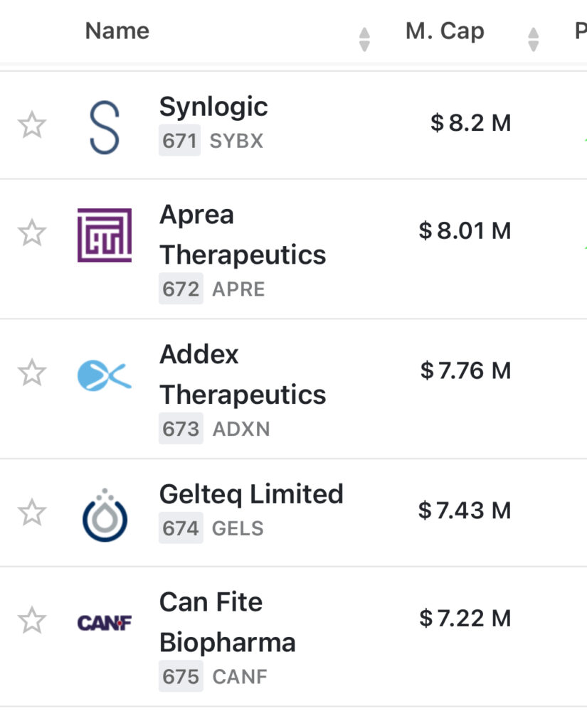
Task: Sort by the M. Cap column arrows
Action: coord(533,39)
